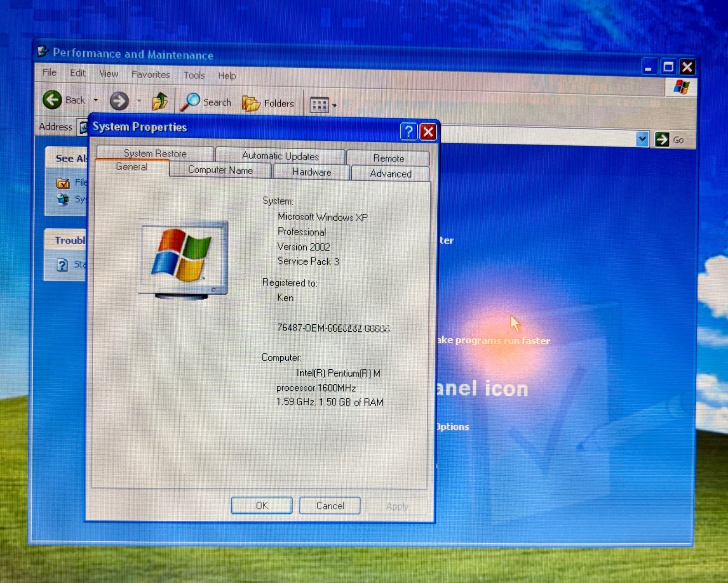728x583 pixels.
Task: Click the Windows XP monitor logo image
Action: [183, 260]
